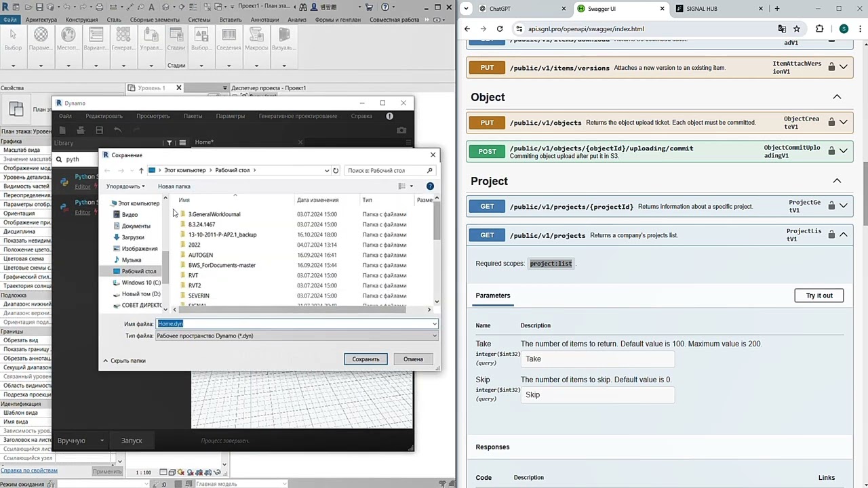Click lock icon on PUT /public/v1/objects

pyautogui.click(x=831, y=123)
